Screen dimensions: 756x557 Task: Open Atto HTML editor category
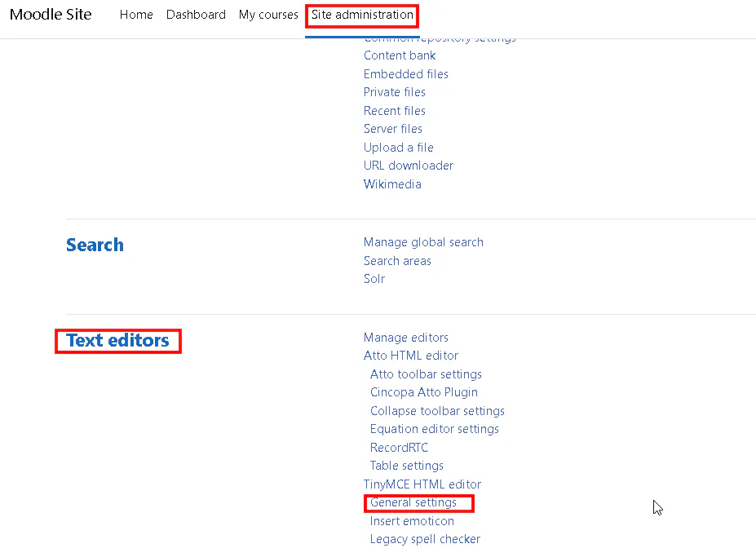coord(411,356)
